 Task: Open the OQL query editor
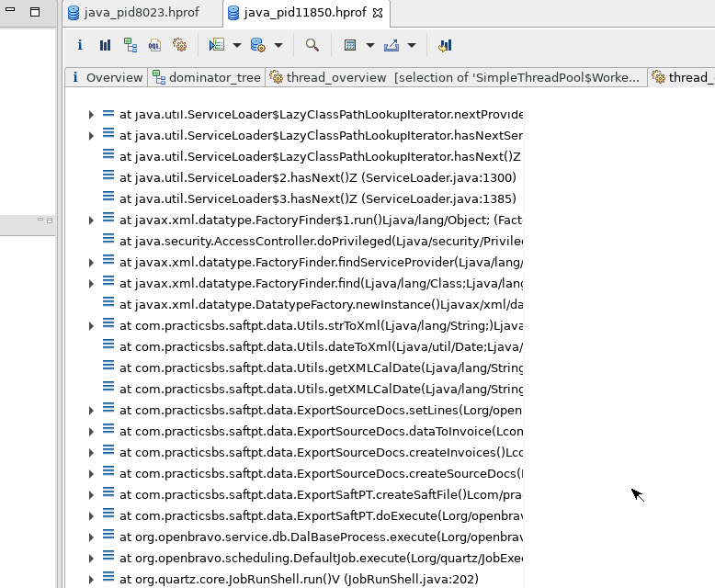click(x=155, y=45)
